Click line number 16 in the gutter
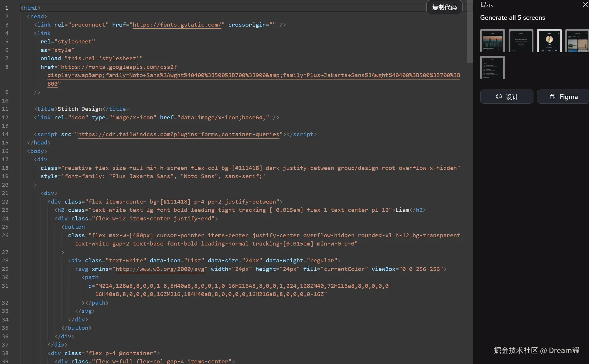This screenshot has width=589, height=364. coord(5,151)
